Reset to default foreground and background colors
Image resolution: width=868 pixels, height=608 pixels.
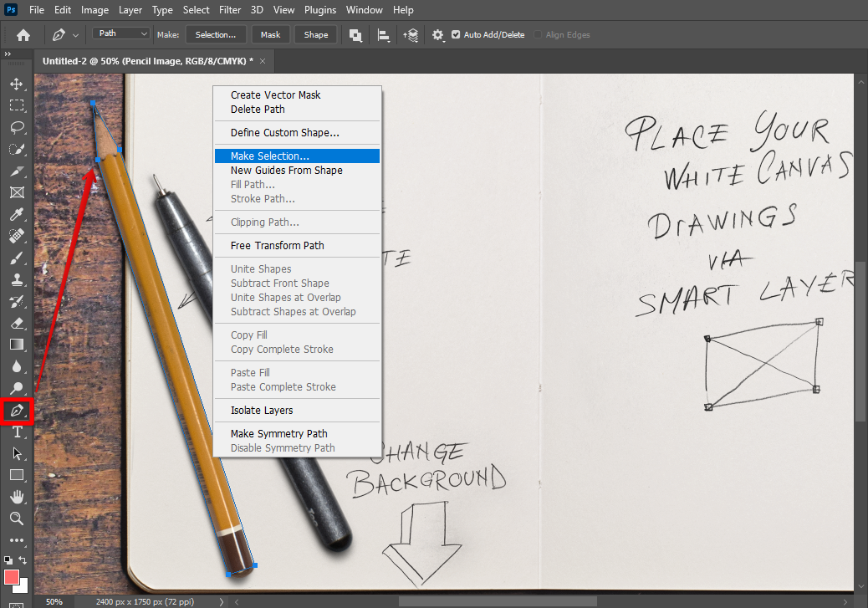point(8,560)
